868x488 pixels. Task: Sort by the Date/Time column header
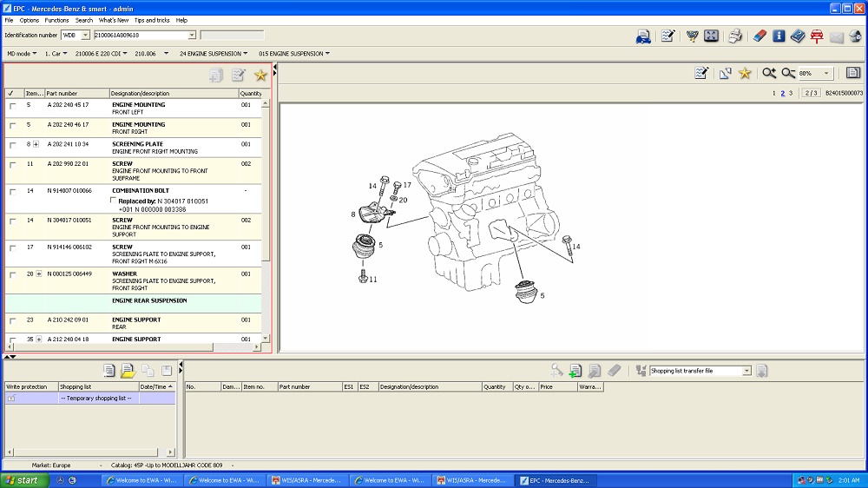(156, 386)
